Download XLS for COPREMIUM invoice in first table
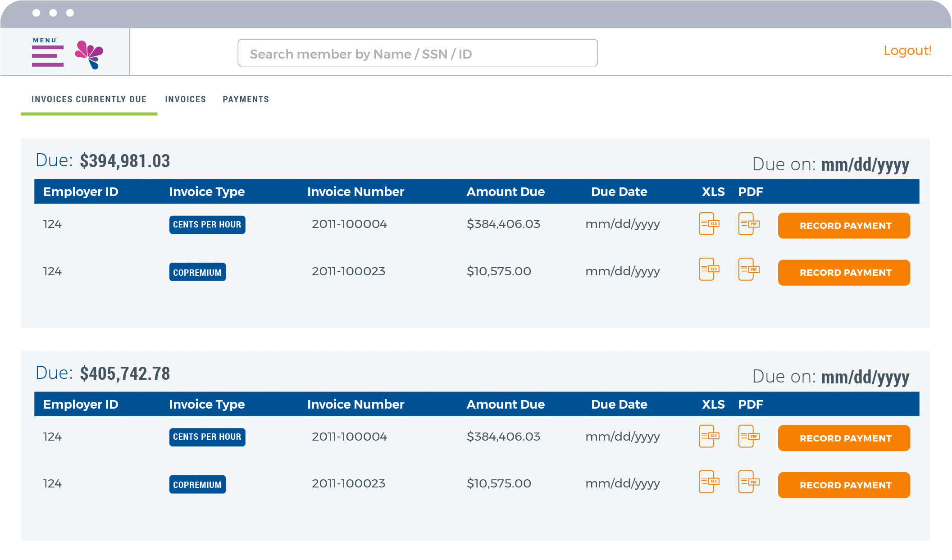The width and height of the screenshot is (952, 560). pyautogui.click(x=709, y=269)
